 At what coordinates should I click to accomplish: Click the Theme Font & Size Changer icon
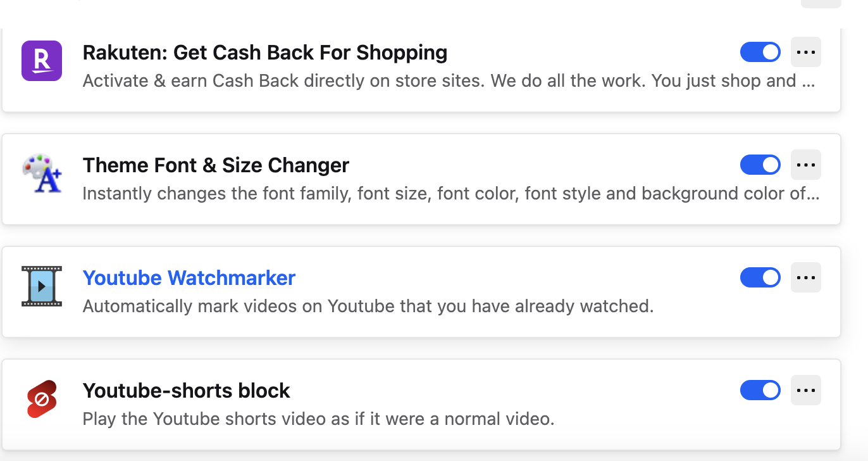point(42,174)
